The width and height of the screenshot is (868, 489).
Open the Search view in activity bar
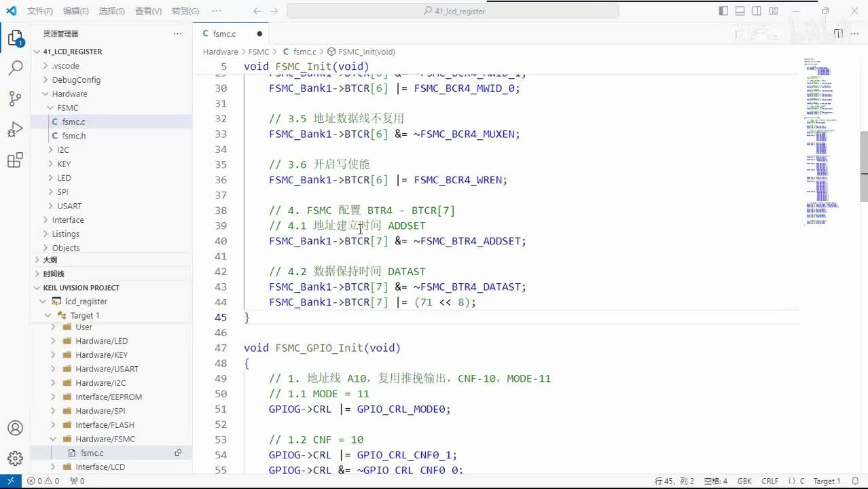15,68
